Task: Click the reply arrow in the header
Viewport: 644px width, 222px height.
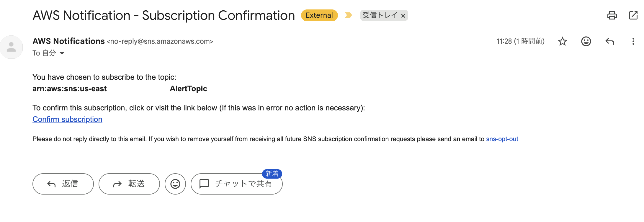Action: (609, 41)
